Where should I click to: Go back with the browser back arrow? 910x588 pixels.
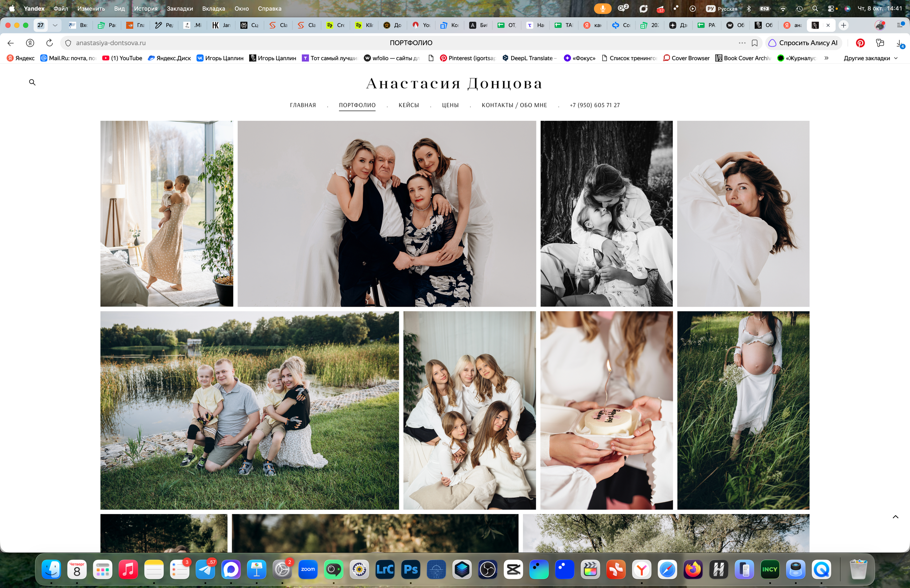[x=11, y=43]
